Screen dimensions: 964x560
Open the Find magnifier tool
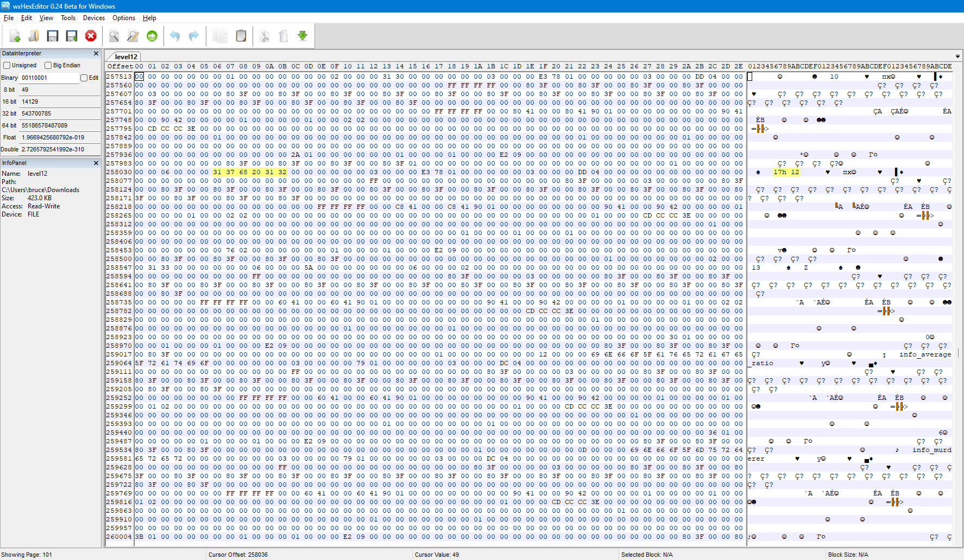tap(114, 36)
